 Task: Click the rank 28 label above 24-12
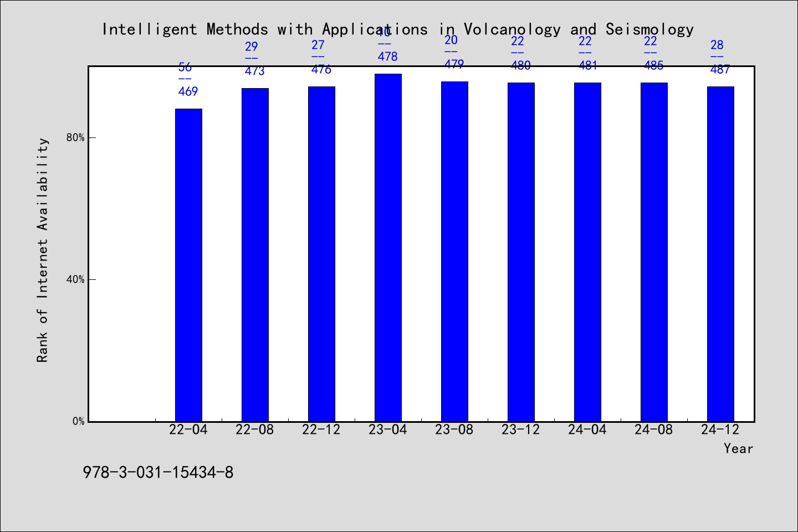point(717,45)
